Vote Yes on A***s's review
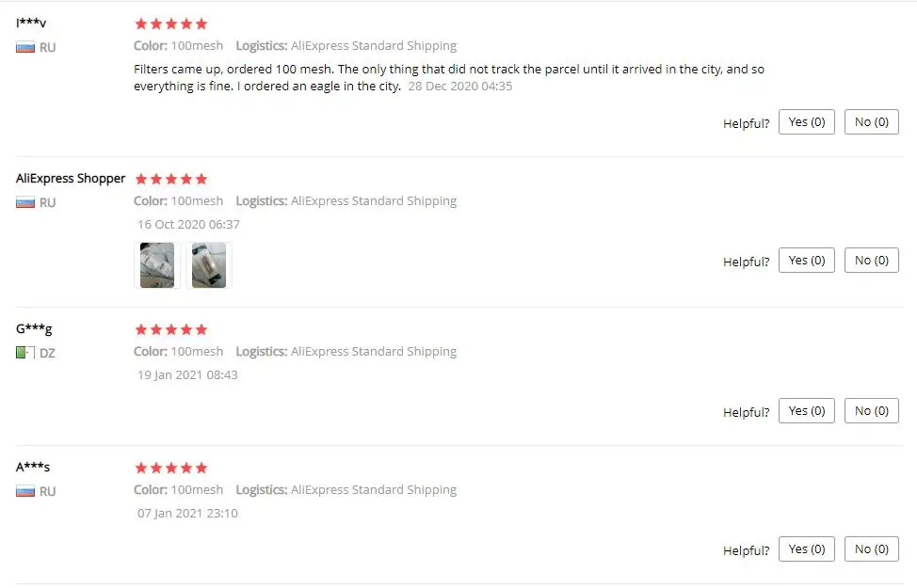The height and width of the screenshot is (588, 917). [x=807, y=549]
